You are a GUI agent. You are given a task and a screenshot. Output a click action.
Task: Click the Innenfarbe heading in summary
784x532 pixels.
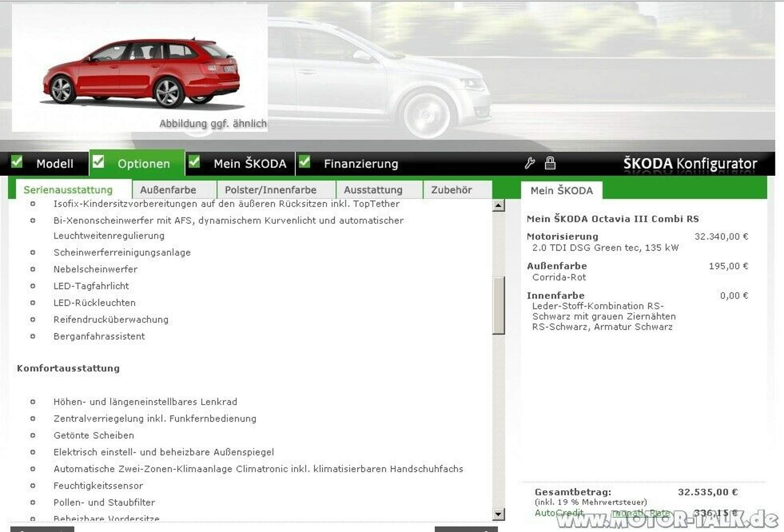(x=556, y=295)
